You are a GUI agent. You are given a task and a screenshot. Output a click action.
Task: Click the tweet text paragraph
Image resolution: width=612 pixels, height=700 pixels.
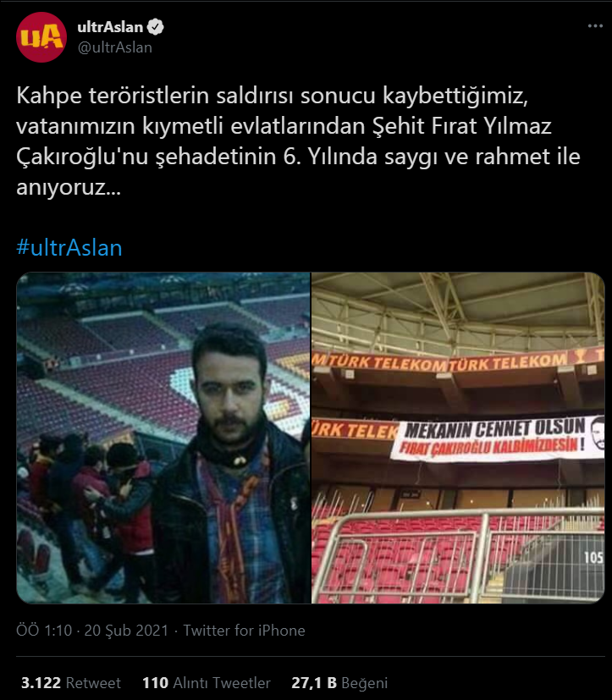[x=298, y=141]
